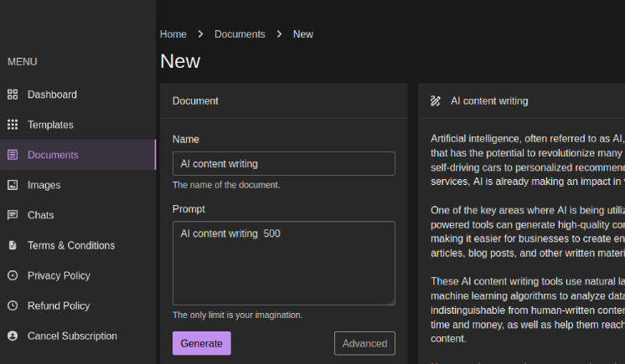Click the MENU sidebar label
This screenshot has height=364, width=625.
click(x=23, y=62)
